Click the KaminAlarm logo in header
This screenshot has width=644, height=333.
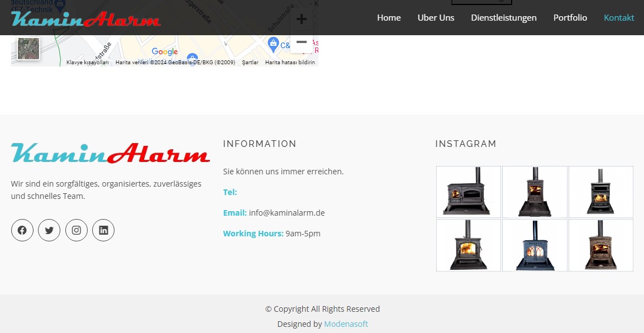pos(86,20)
